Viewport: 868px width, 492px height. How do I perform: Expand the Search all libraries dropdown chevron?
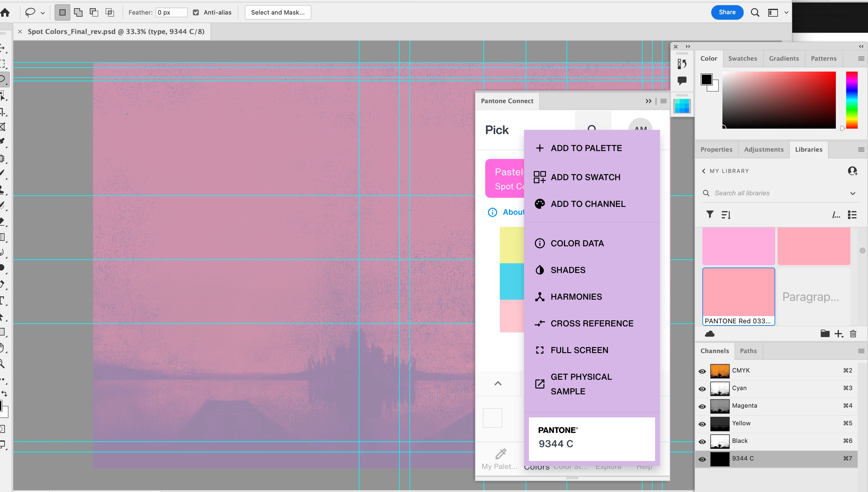(853, 193)
